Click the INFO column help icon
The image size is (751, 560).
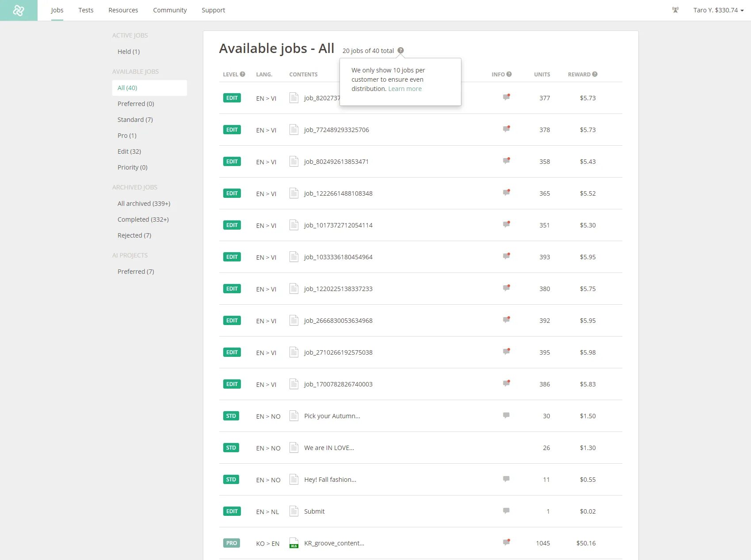509,74
